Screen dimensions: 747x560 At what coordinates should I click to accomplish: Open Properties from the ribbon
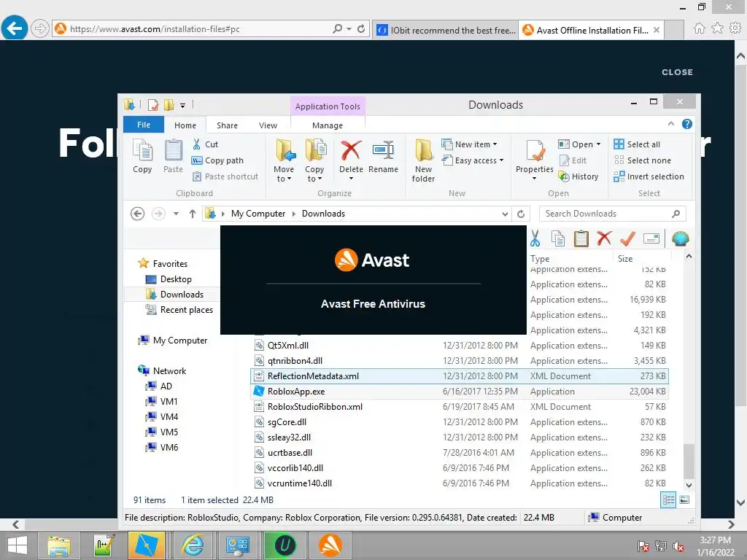(535, 160)
